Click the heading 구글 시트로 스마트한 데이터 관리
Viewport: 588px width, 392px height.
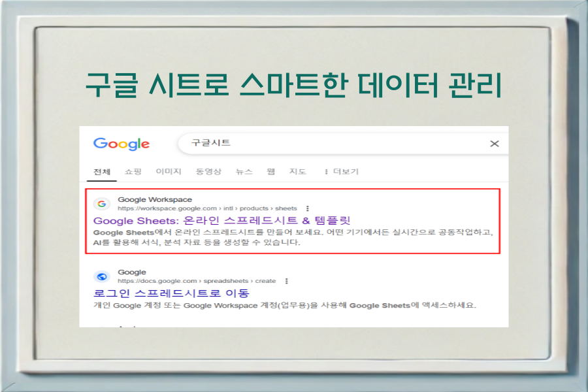coord(293,85)
